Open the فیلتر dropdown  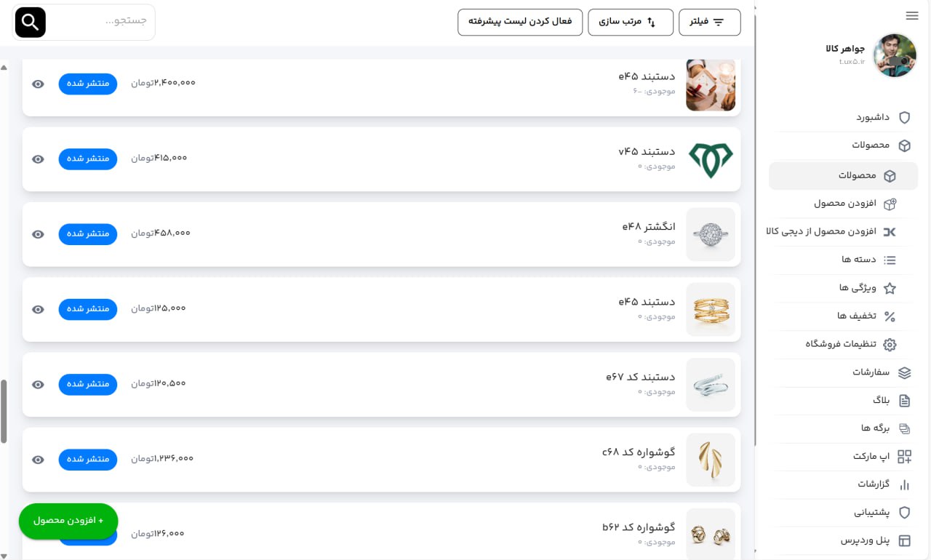(709, 22)
